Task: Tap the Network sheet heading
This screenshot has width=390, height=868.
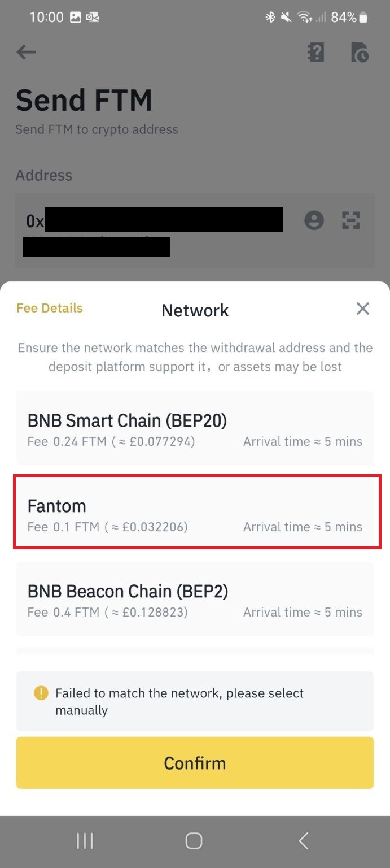Action: click(x=195, y=310)
